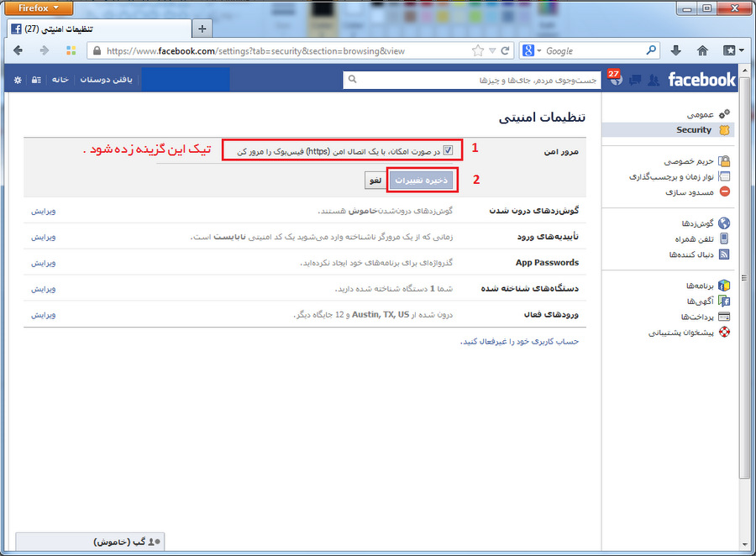Open عمومی general settings in sidebar

coord(708,114)
